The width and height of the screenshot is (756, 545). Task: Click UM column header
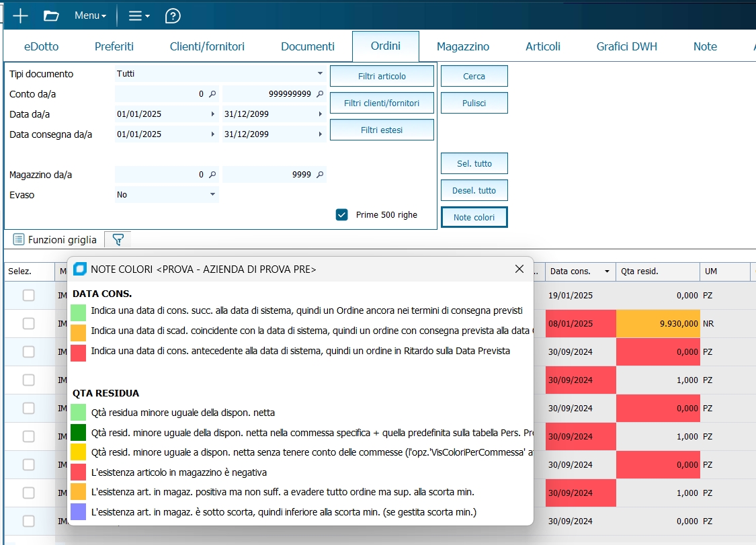point(724,271)
